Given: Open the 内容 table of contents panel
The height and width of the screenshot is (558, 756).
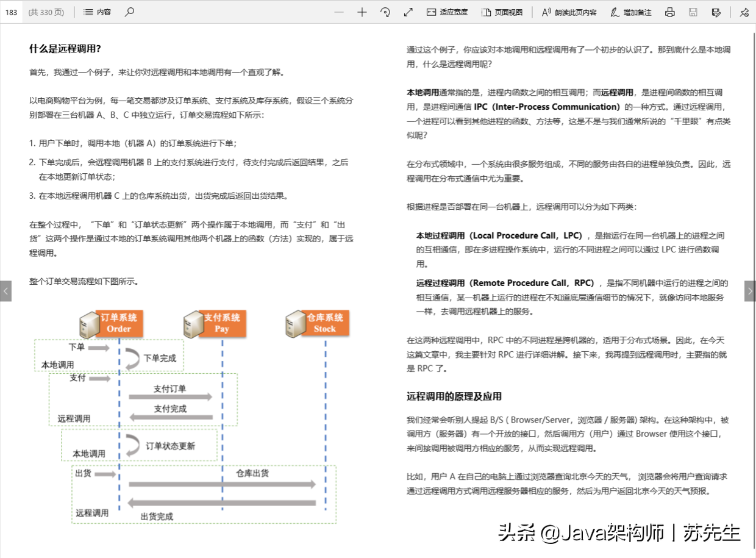Looking at the screenshot, I should (x=98, y=12).
